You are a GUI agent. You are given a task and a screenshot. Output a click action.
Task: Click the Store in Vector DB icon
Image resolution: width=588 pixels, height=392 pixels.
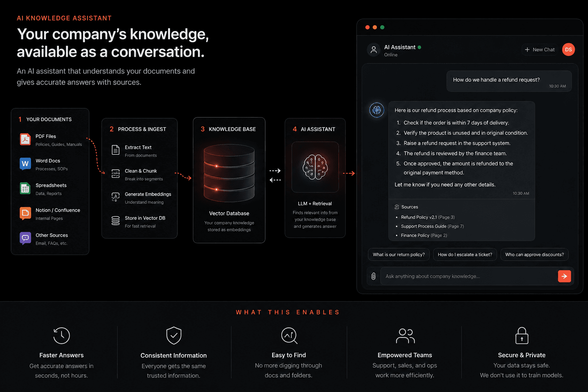[116, 221]
